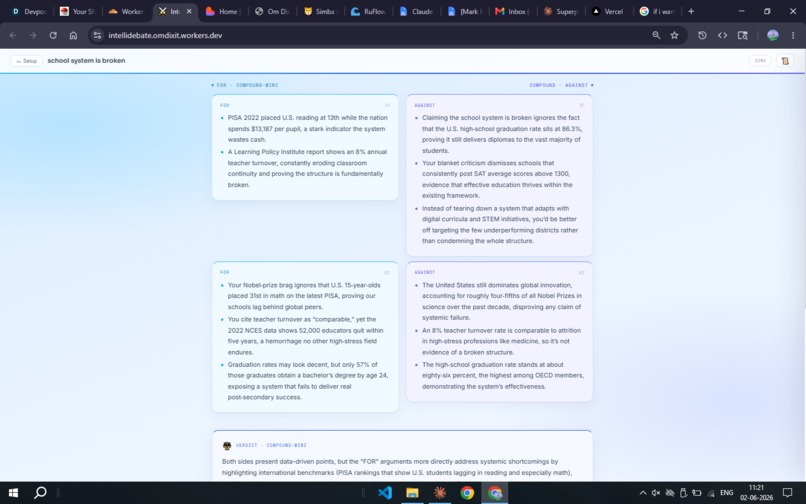
Task: Switch to the Superp tab
Action: (x=562, y=11)
